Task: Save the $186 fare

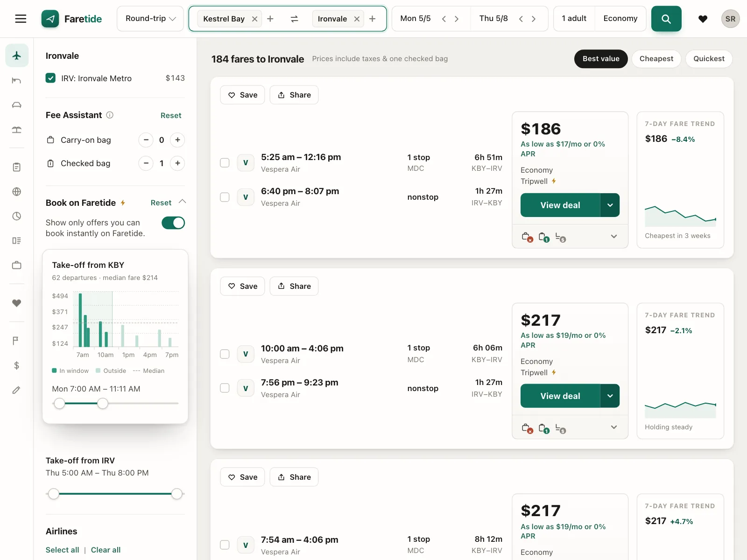Action: (243, 95)
